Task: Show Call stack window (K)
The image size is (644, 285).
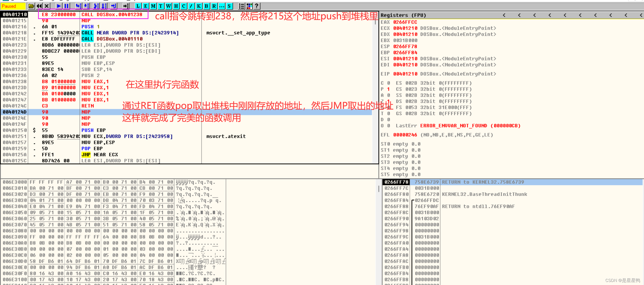Action: coord(199,6)
